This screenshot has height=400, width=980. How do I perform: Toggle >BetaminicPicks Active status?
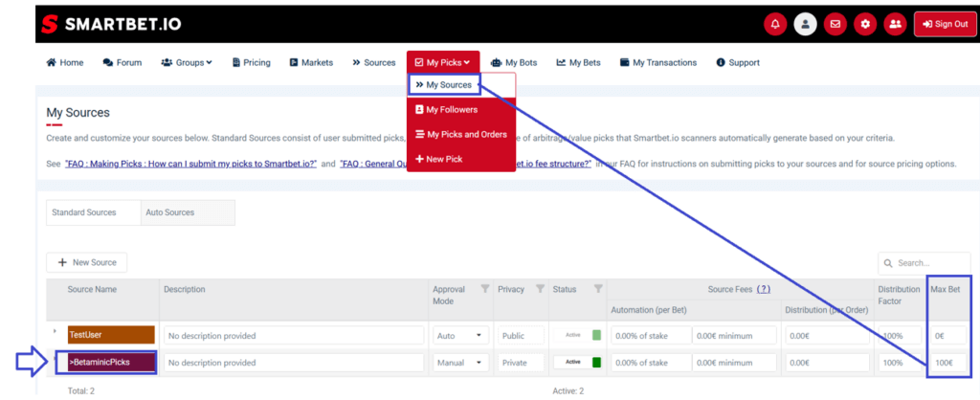click(577, 362)
